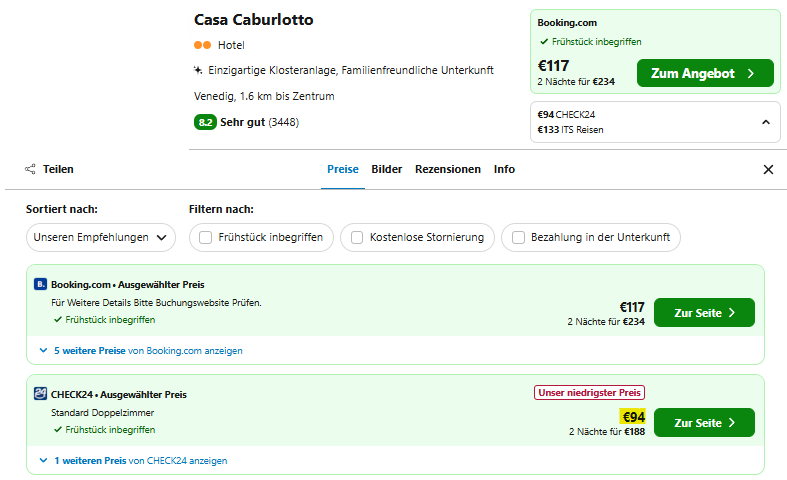Click the highlighted €94 price
Viewport: 787px width, 480px height.
coord(633,417)
